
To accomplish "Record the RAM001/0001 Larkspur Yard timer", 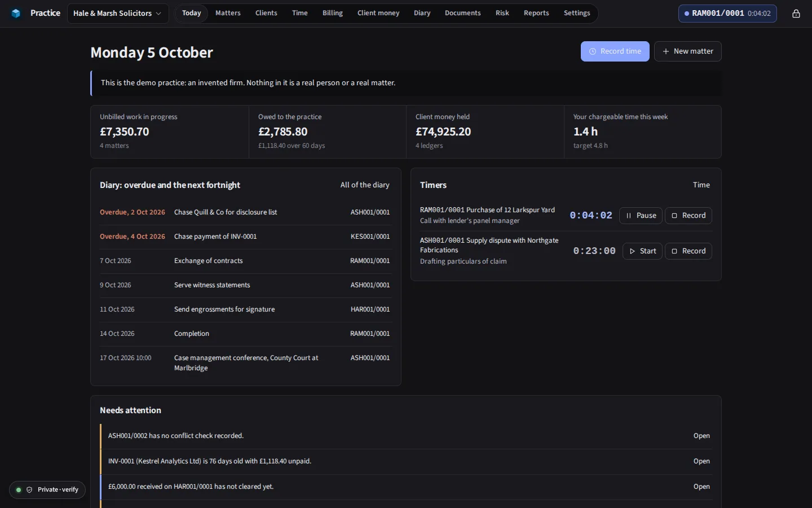I will tap(689, 216).
